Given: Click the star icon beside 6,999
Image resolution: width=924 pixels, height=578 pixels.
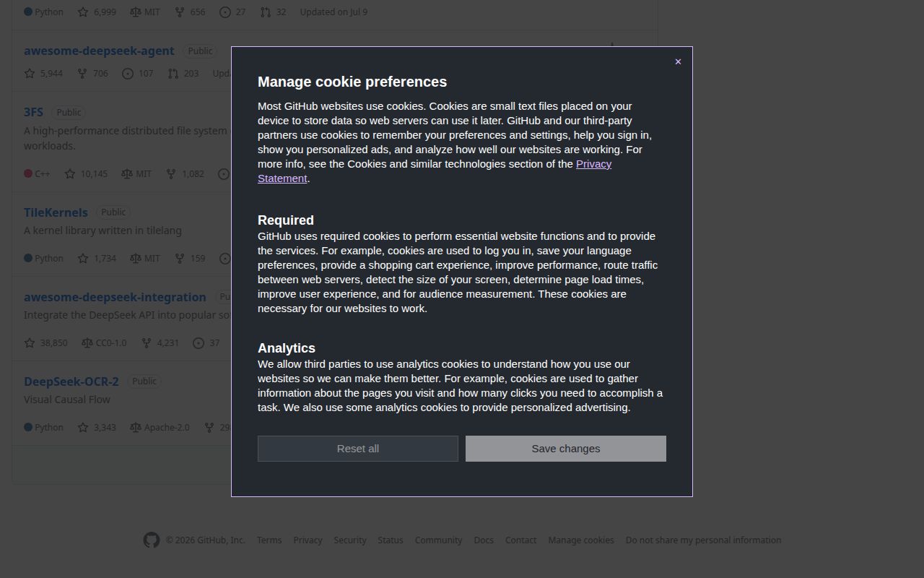Looking at the screenshot, I should (83, 12).
